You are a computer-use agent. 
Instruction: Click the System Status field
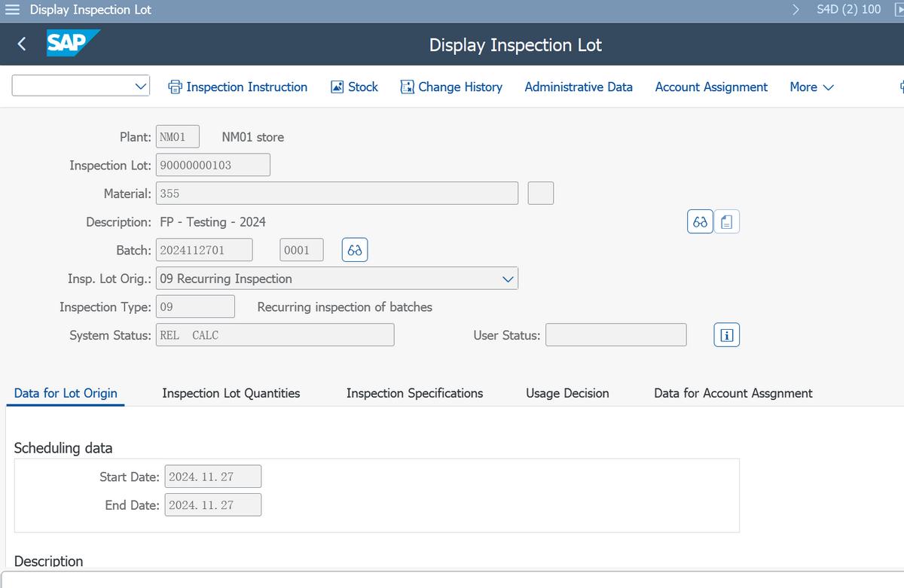[x=275, y=335]
